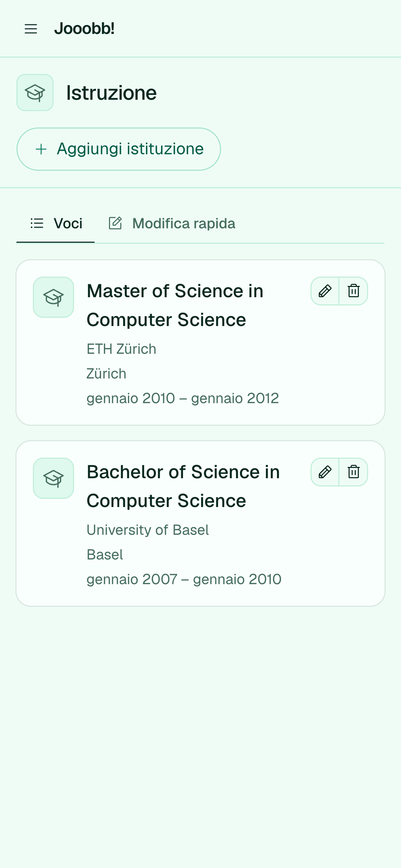Edit the Bachelor of Science entry
Image resolution: width=401 pixels, height=868 pixels.
coord(325,472)
